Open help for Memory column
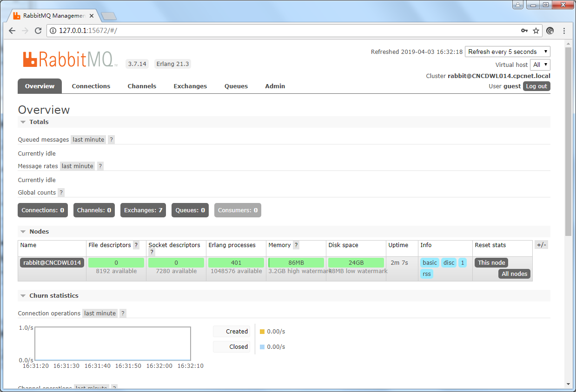The height and width of the screenshot is (392, 576). (296, 245)
